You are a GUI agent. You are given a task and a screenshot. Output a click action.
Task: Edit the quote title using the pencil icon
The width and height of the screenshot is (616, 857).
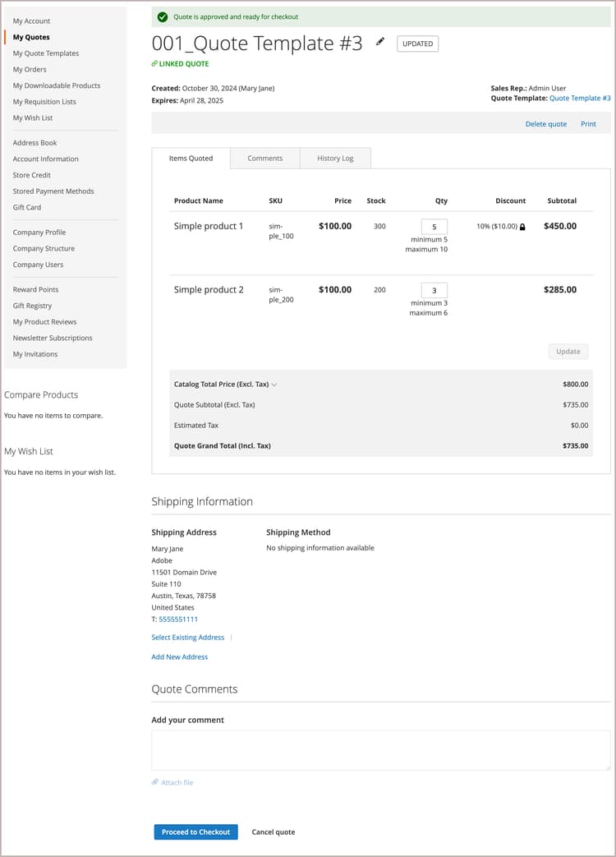pyautogui.click(x=379, y=43)
